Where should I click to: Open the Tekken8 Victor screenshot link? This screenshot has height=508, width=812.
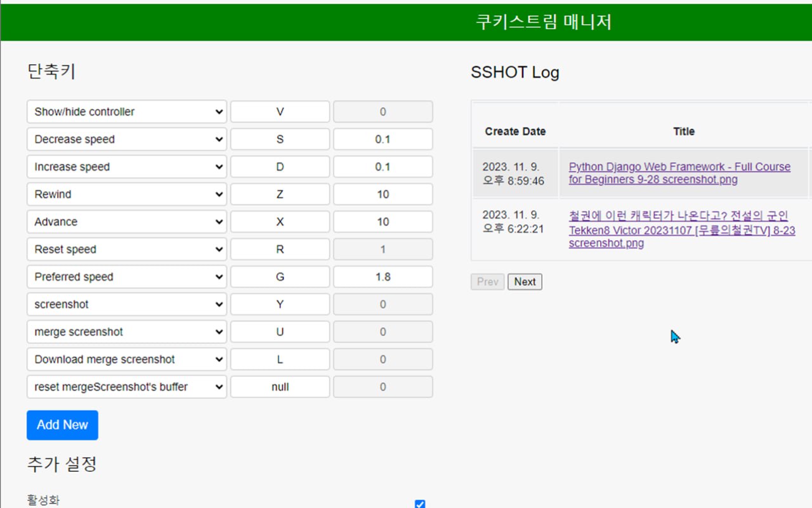[682, 230]
